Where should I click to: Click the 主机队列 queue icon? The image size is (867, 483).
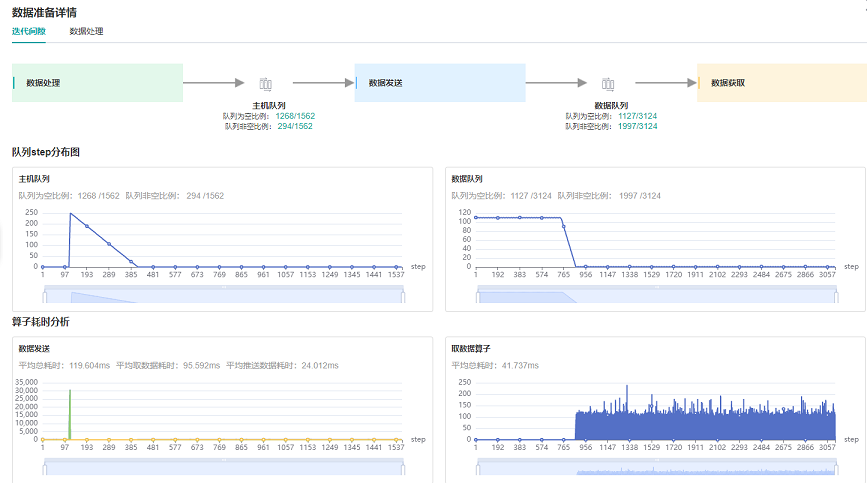(266, 85)
